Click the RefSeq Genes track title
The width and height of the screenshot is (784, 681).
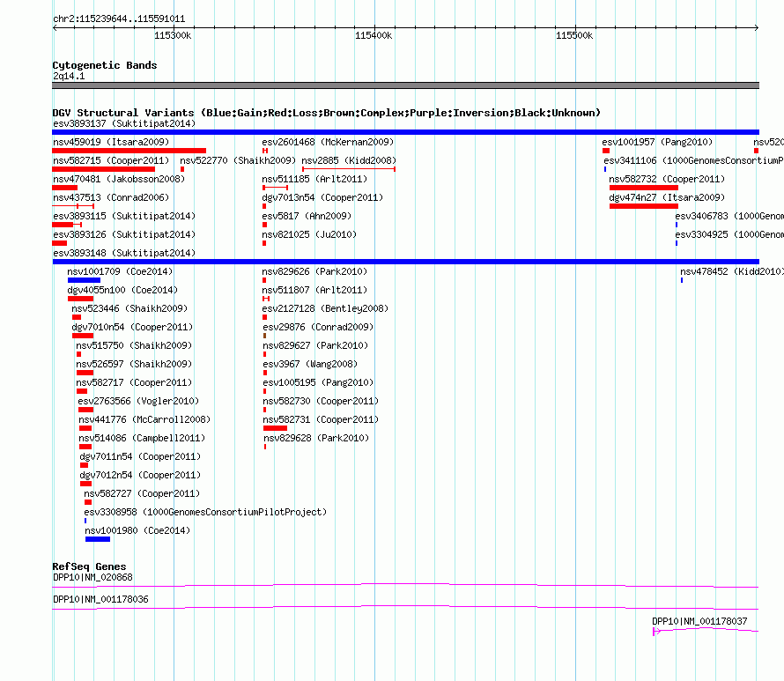coord(89,566)
